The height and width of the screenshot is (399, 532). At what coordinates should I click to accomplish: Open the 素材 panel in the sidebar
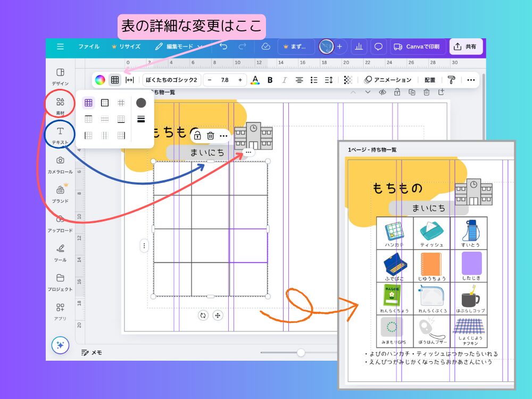coord(60,103)
